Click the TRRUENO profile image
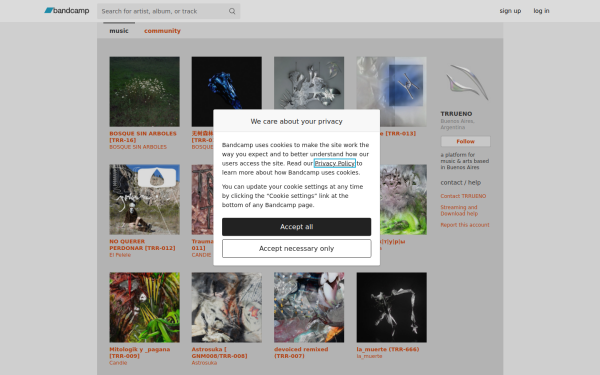This screenshot has height=375, width=600. tap(467, 82)
